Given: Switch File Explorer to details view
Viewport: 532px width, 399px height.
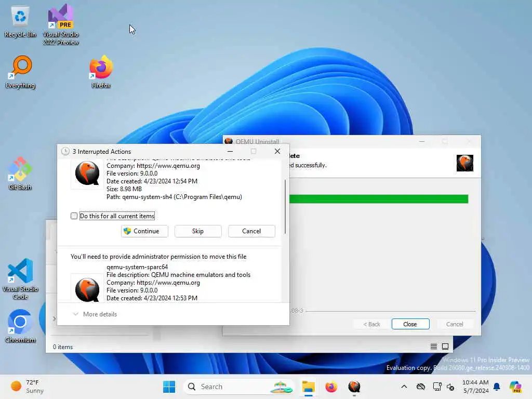Looking at the screenshot, I should coord(434,347).
